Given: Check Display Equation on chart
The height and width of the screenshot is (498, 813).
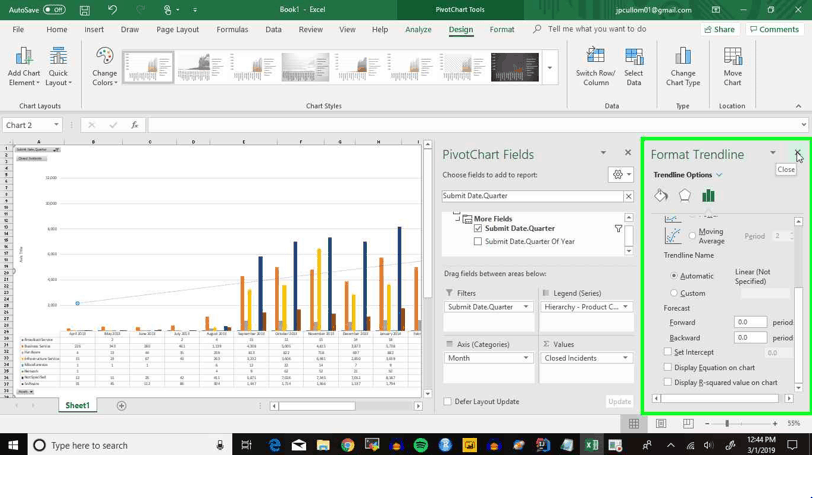Looking at the screenshot, I should point(668,367).
